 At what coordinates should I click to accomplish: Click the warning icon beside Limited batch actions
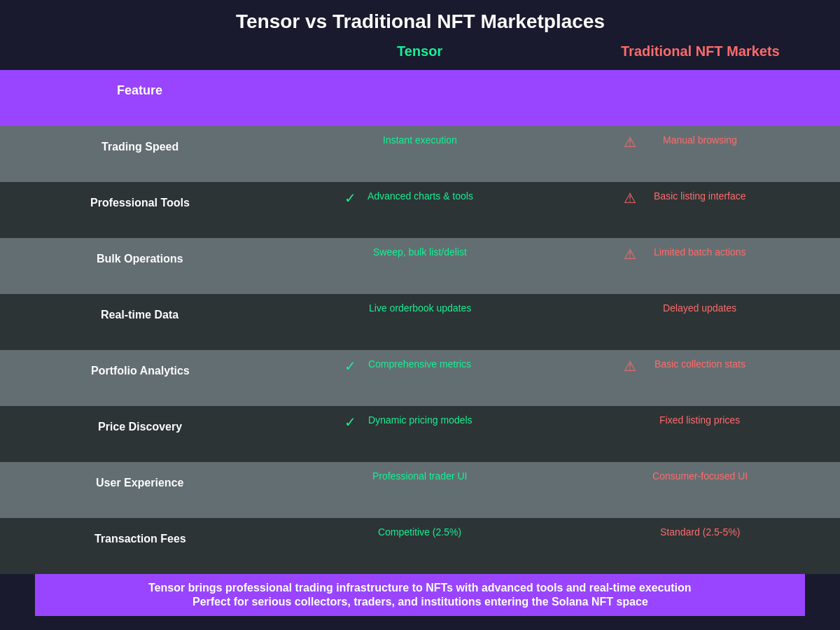pos(630,254)
